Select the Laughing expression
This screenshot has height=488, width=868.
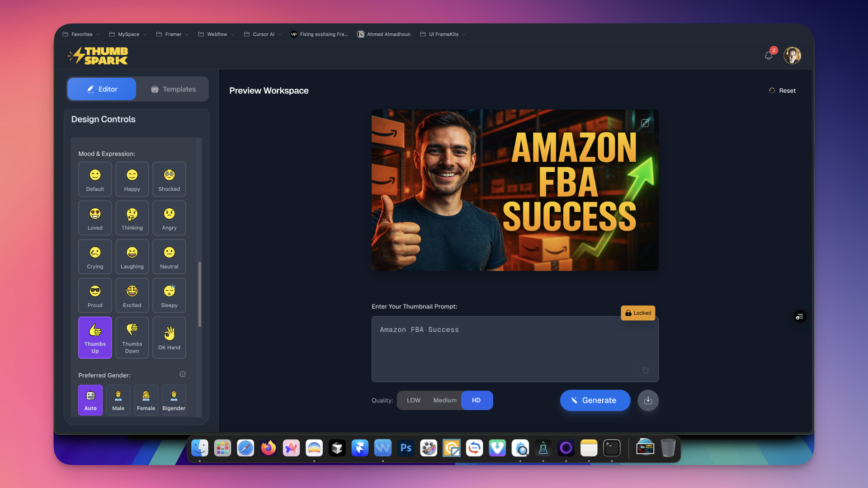click(x=132, y=257)
